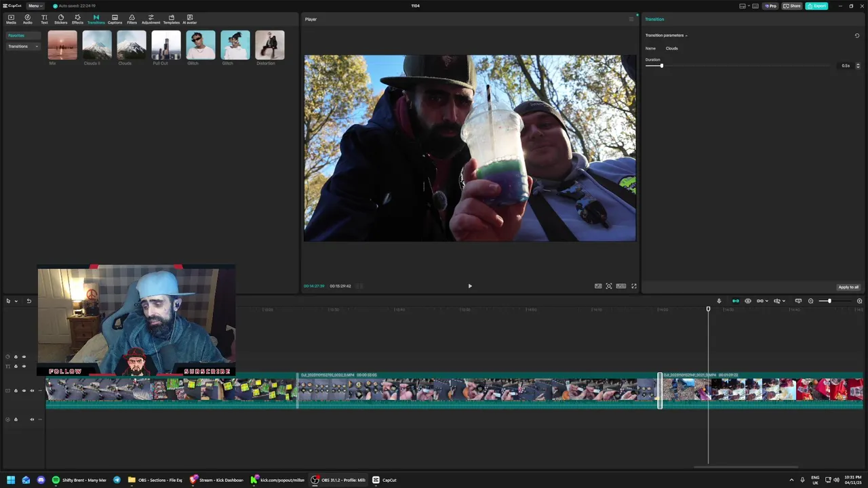Start voiceover recording with microphone icon

pos(719,301)
